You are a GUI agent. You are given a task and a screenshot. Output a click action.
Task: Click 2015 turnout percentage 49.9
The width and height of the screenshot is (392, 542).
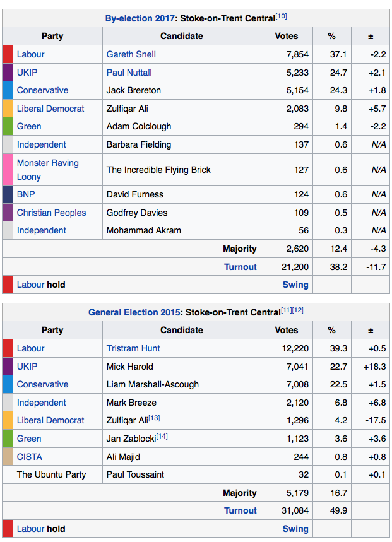[x=339, y=510]
